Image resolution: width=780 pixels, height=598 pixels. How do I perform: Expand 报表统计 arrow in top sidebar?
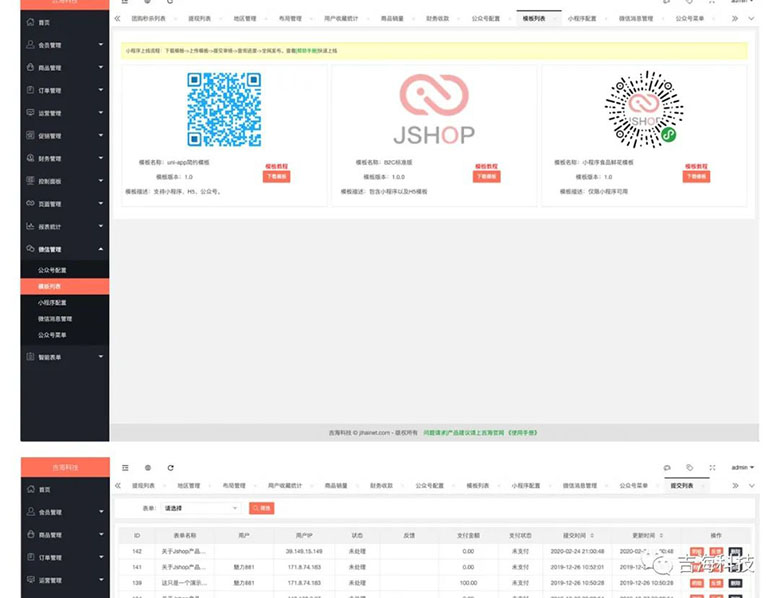pyautogui.click(x=100, y=226)
